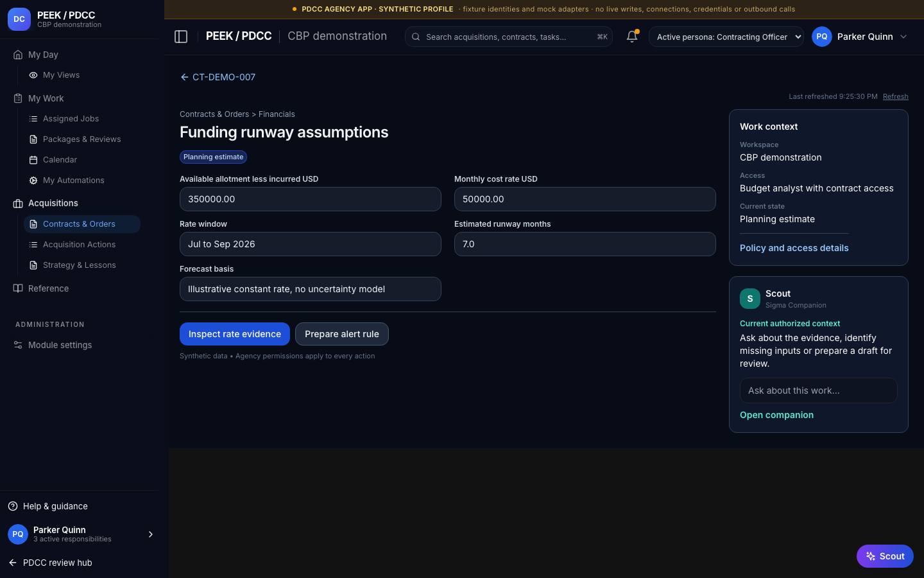
Task: Click the Refresh link
Action: 896,96
